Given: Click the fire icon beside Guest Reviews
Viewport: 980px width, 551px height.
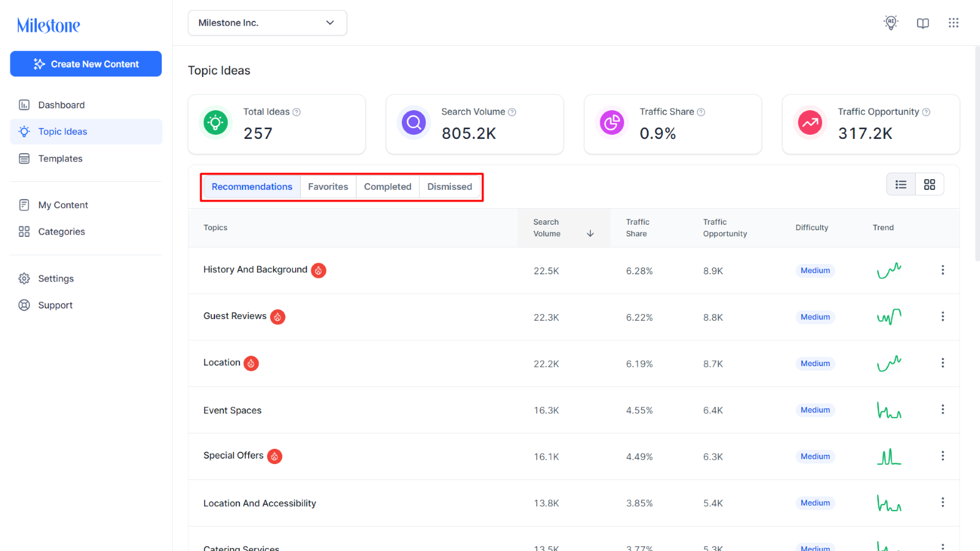Looking at the screenshot, I should tap(278, 317).
